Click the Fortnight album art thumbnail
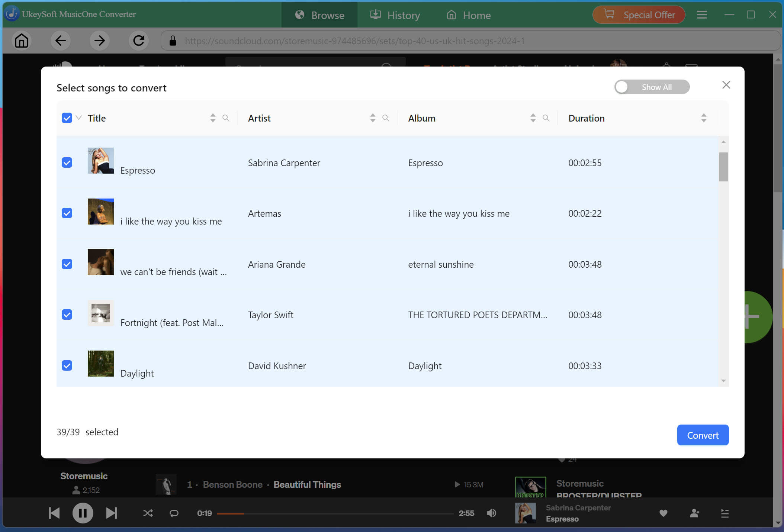The height and width of the screenshot is (532, 784). [x=100, y=313]
